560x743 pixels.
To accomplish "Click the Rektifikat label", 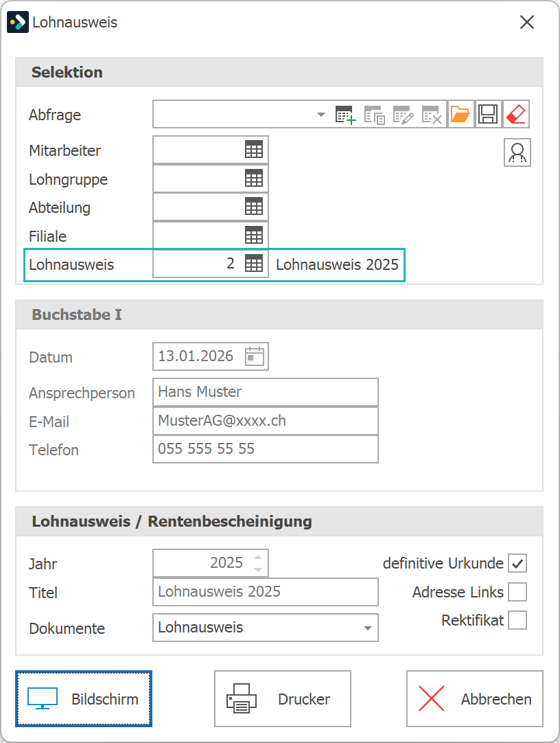I will click(x=472, y=620).
